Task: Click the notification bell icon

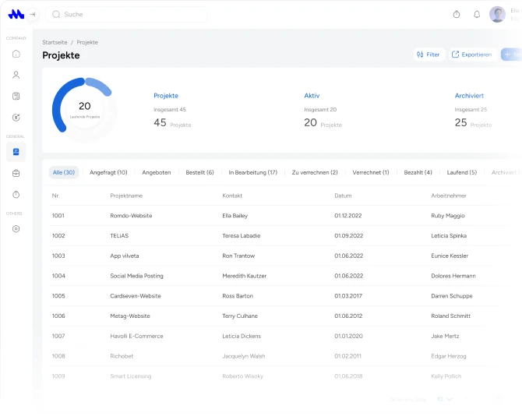Action: coord(477,14)
